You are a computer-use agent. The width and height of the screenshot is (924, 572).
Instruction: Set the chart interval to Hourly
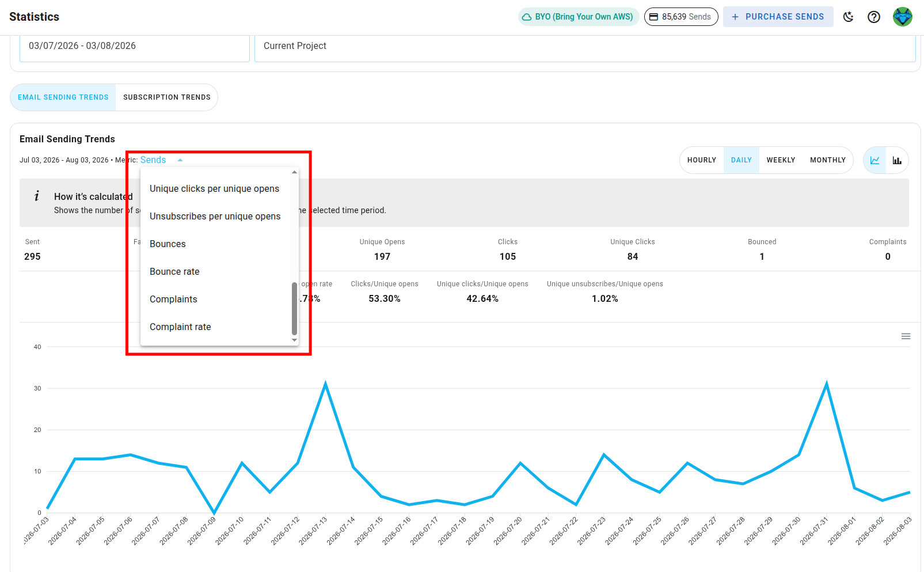702,160
